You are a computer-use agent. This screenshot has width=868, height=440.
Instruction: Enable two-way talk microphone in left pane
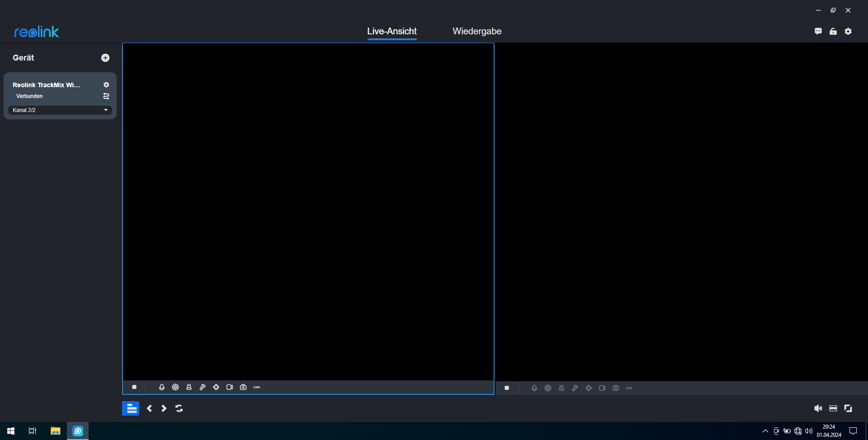point(162,387)
